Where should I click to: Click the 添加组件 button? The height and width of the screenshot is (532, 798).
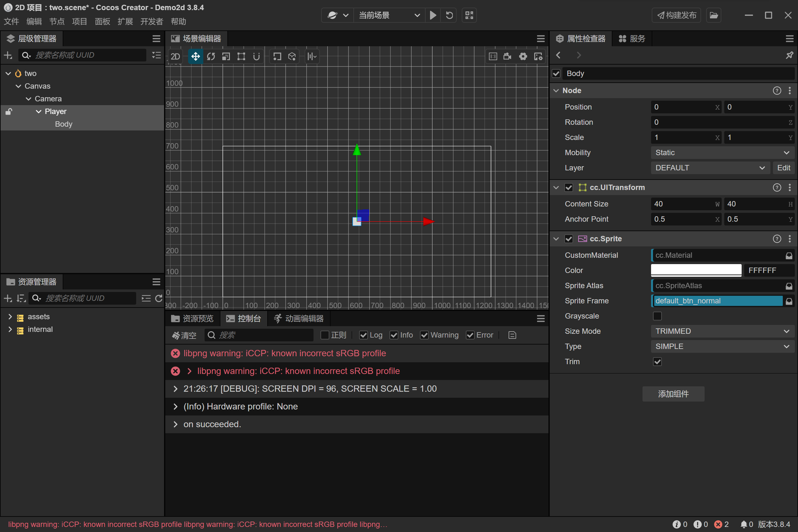click(673, 394)
